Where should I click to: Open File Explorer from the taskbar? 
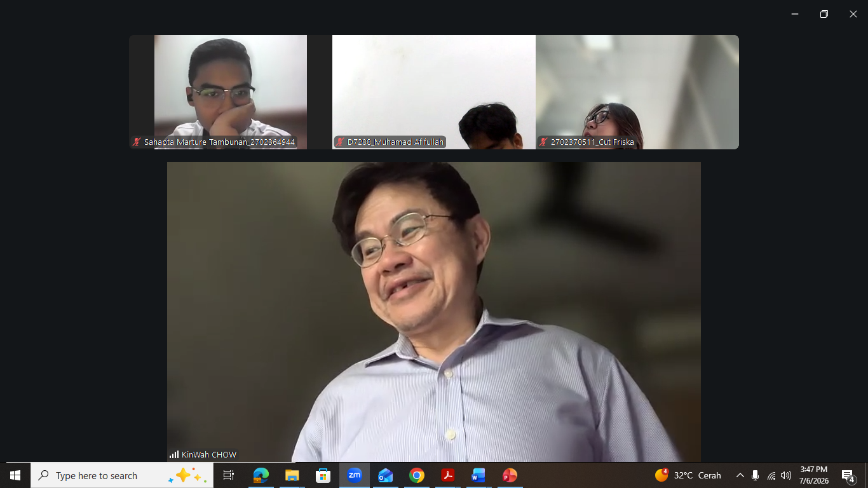pos(292,475)
